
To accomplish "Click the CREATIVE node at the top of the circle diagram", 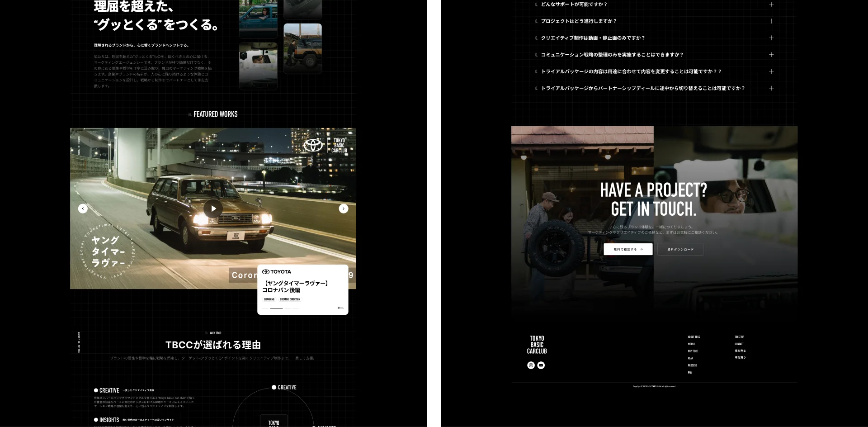I will point(284,387).
